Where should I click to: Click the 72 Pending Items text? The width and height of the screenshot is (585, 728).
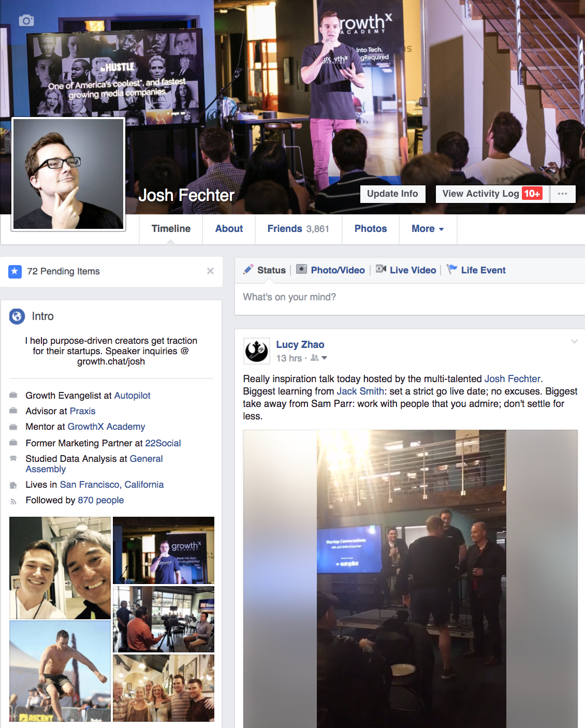(x=63, y=271)
